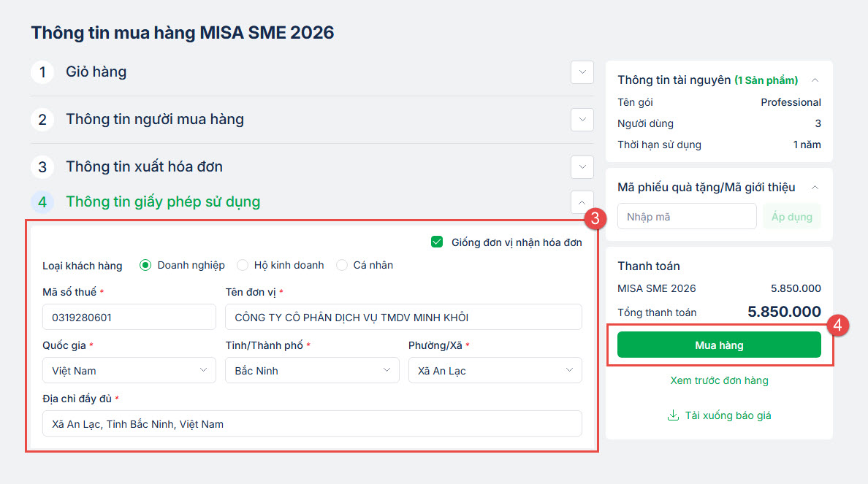Select the Hộ kinh doanh radio option
The width and height of the screenshot is (868, 484).
pos(243,265)
